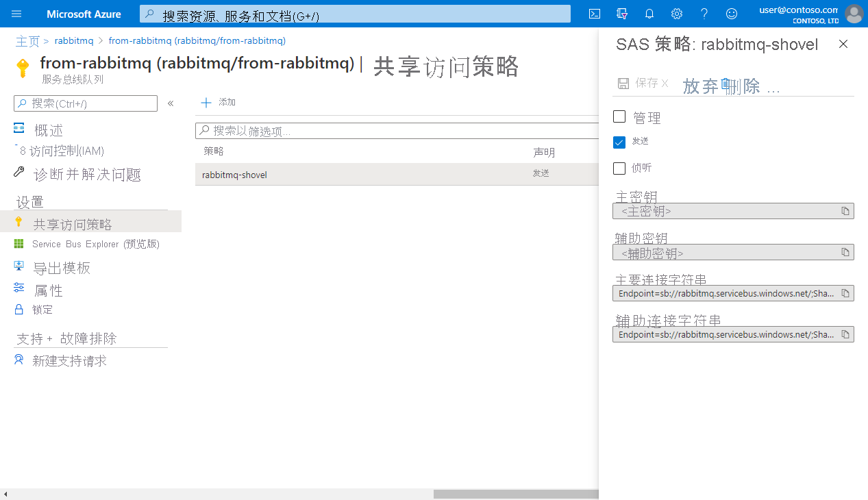Viewport: 868px width, 500px height.
Task: Open the notifications bell
Action: [x=649, y=14]
